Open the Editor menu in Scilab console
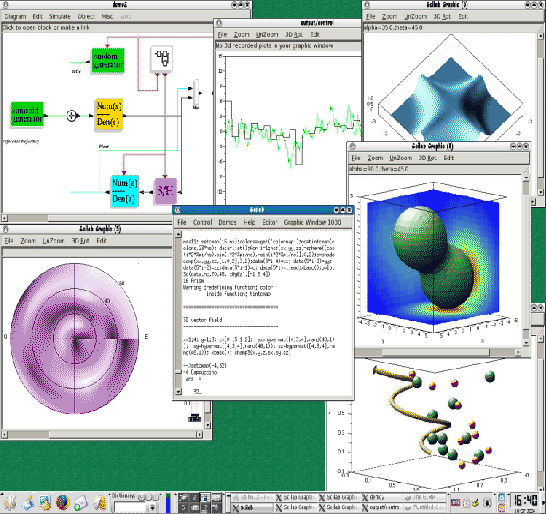 coord(270,222)
